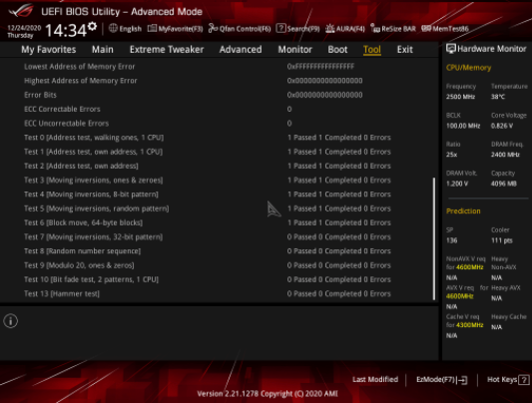Open Qfan Control(F6) fan icon
532x403 pixels.
pos(213,29)
